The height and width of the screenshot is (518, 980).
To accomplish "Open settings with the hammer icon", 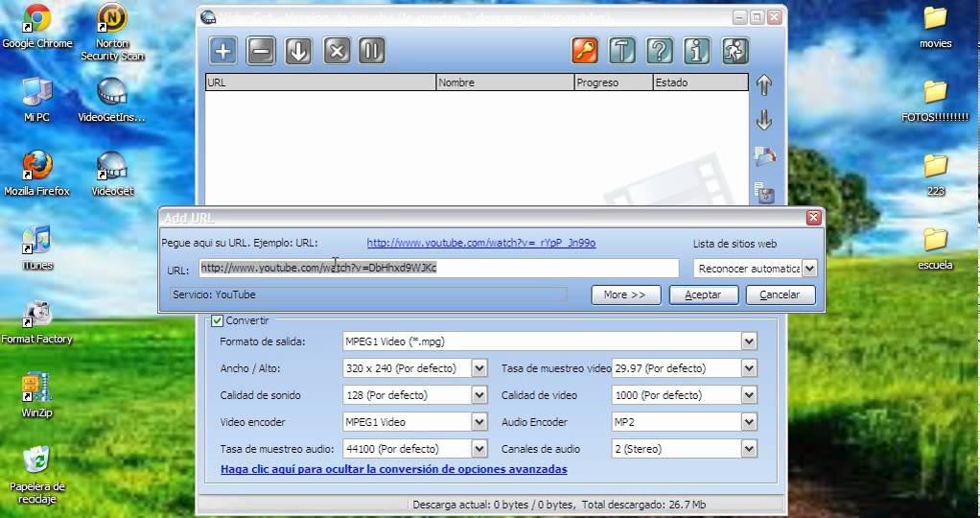I will pos(622,51).
